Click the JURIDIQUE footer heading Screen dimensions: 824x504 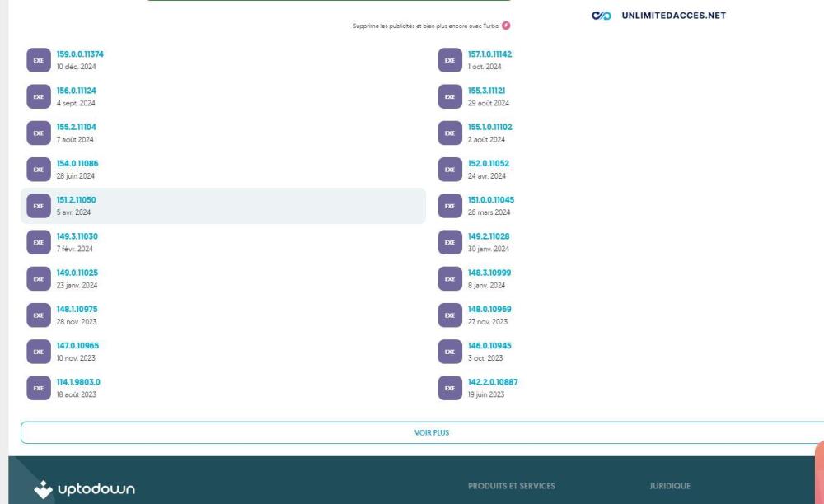(670, 486)
